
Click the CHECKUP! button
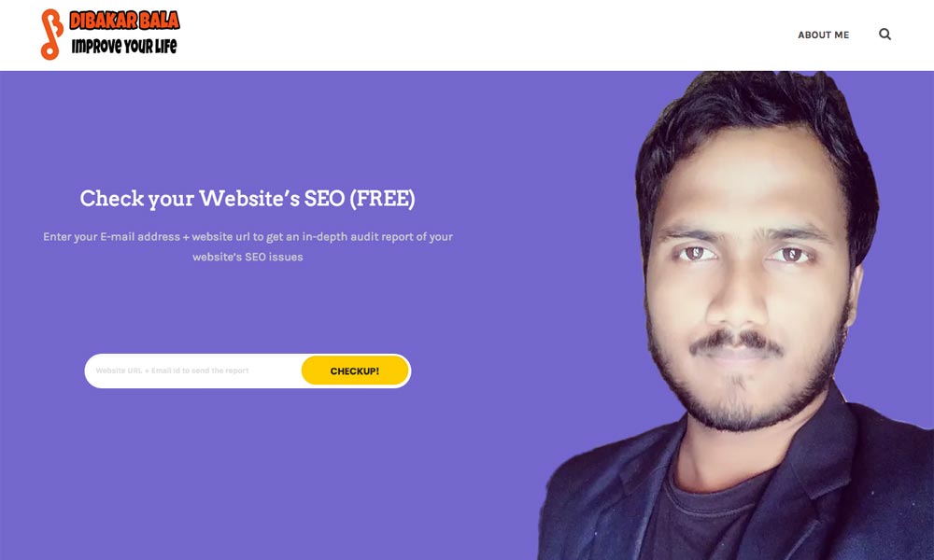355,371
